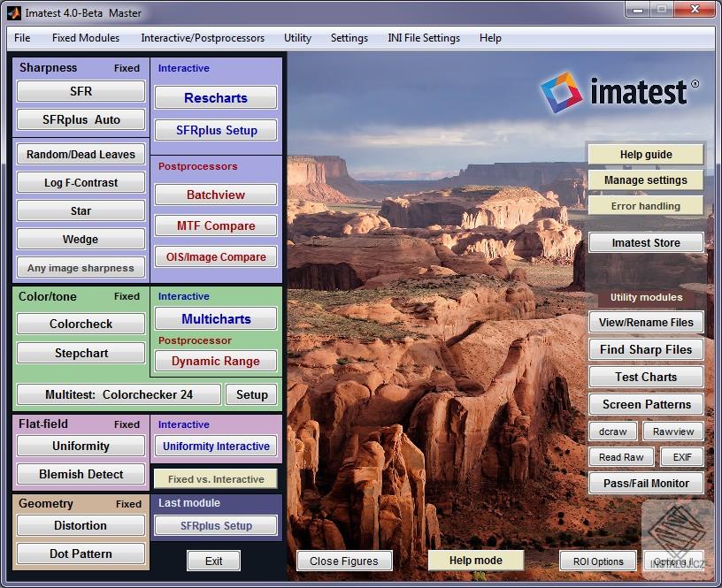Open MTF Compare

pyautogui.click(x=215, y=225)
